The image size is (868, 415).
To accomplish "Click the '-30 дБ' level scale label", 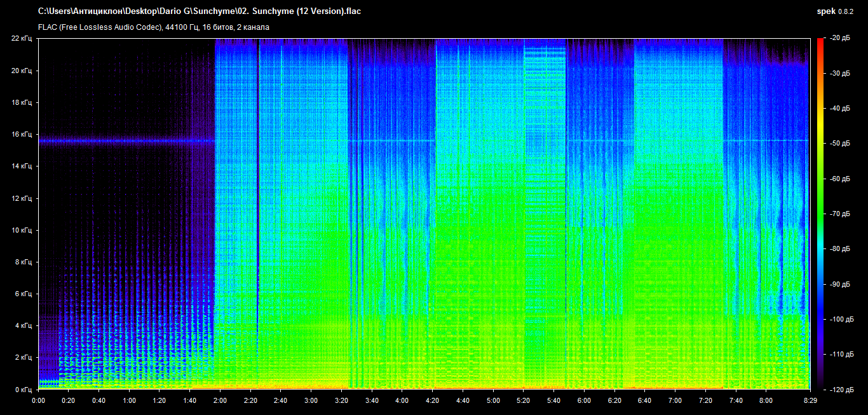I will click(839, 74).
